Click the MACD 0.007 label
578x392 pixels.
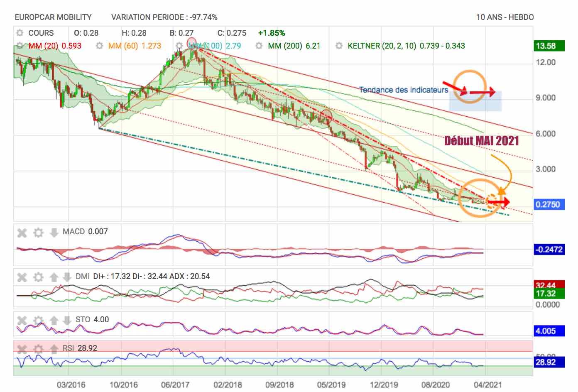(x=85, y=231)
